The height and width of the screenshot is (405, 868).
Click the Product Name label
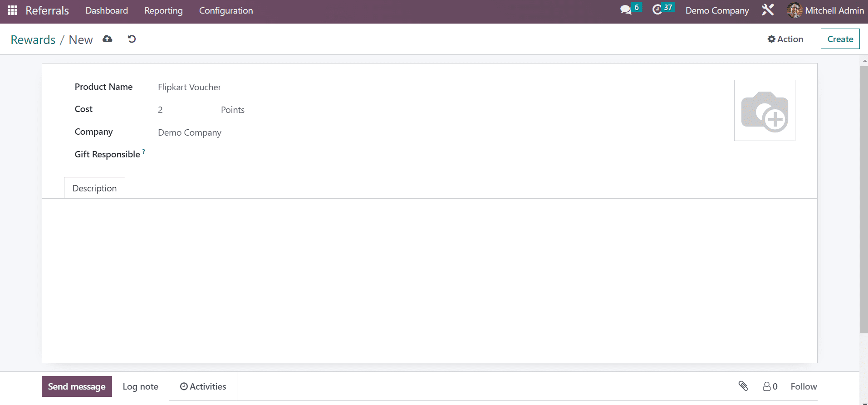(103, 87)
